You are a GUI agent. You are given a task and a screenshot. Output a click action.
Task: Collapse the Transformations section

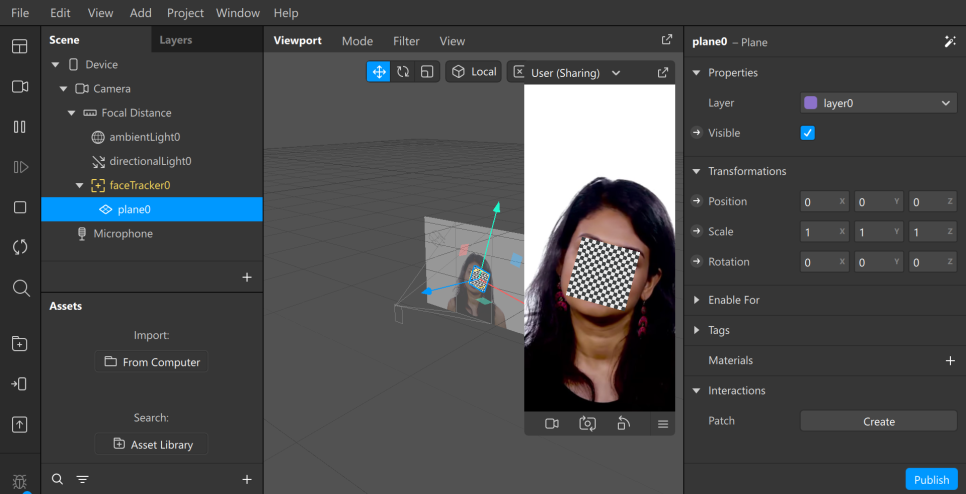pyautogui.click(x=697, y=171)
